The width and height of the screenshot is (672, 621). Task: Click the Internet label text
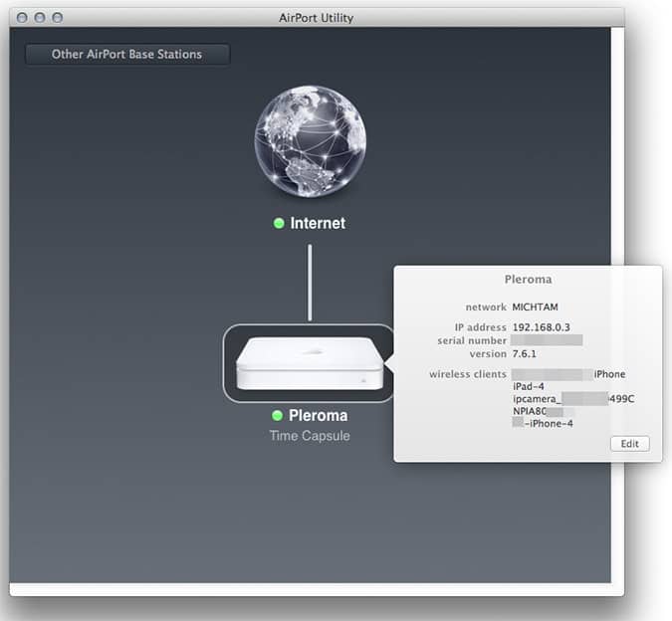coord(318,224)
